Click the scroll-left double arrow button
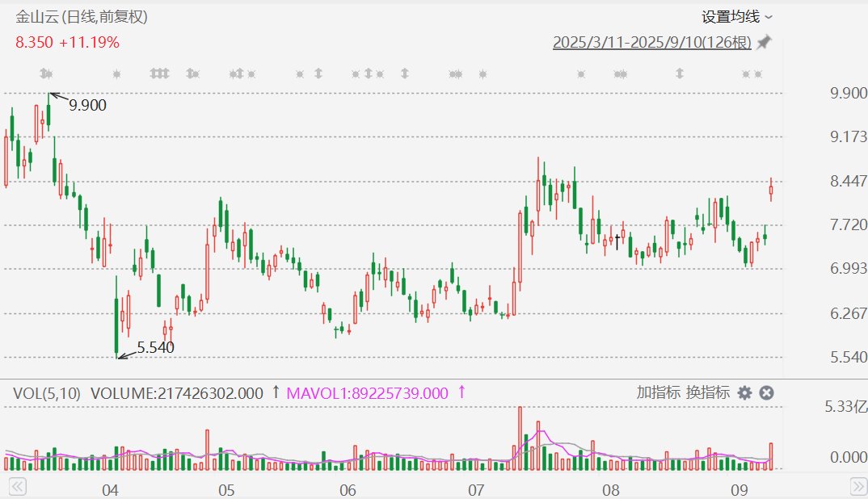868x499 pixels. tap(17, 487)
